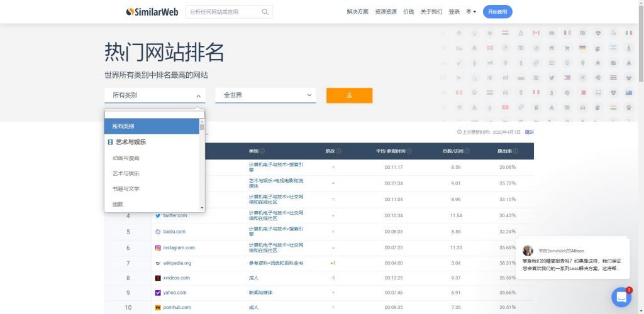This screenshot has width=644, height=314.
Task: Click the 00:11:17 visit time value
Action: (x=394, y=167)
